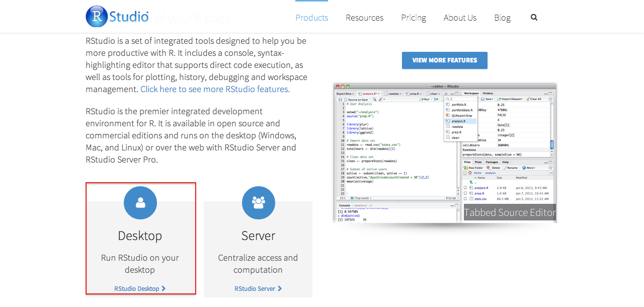
Task: Click Centralize access and computation text
Action: click(x=258, y=264)
